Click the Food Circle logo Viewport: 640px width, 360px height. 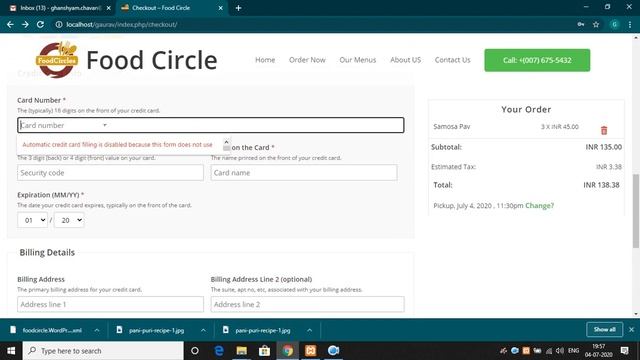[x=57, y=60]
